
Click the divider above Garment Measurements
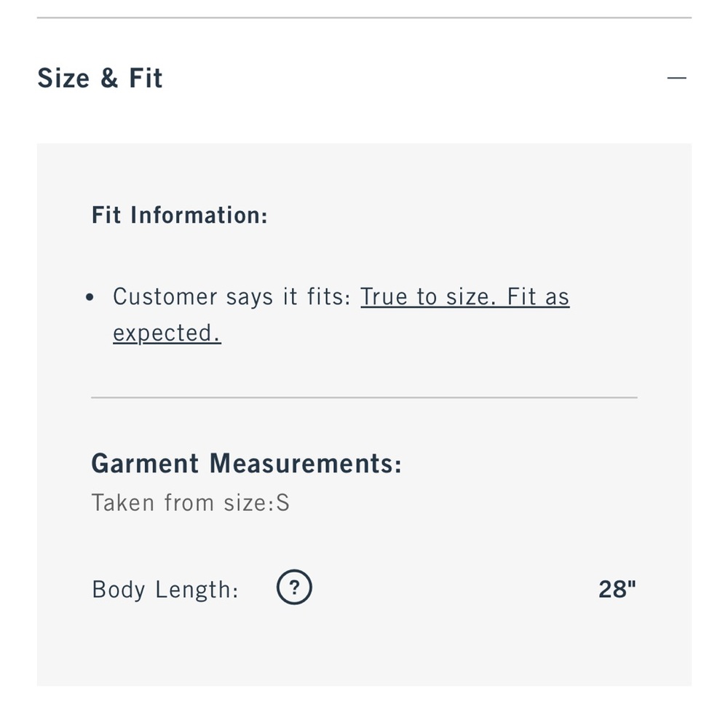tap(364, 397)
